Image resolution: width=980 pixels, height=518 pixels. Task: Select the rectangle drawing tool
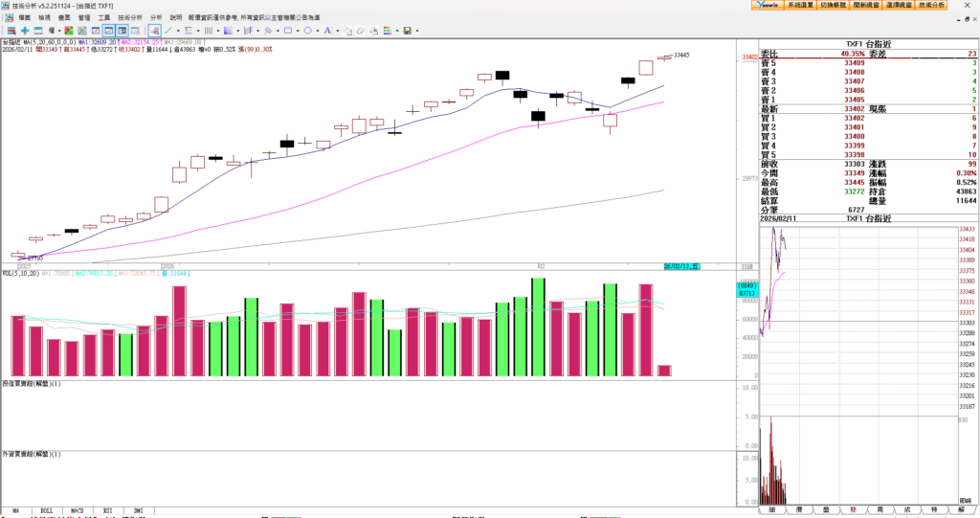288,31
